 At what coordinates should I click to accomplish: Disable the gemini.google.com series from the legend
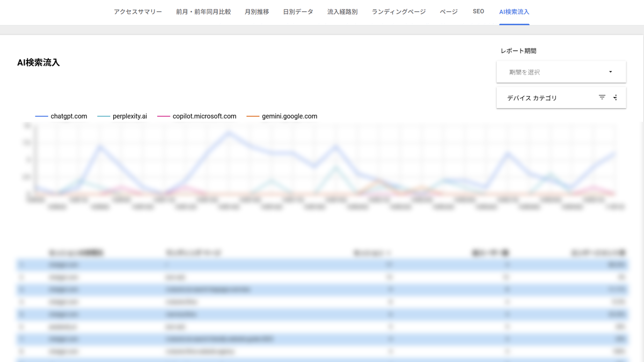(289, 116)
